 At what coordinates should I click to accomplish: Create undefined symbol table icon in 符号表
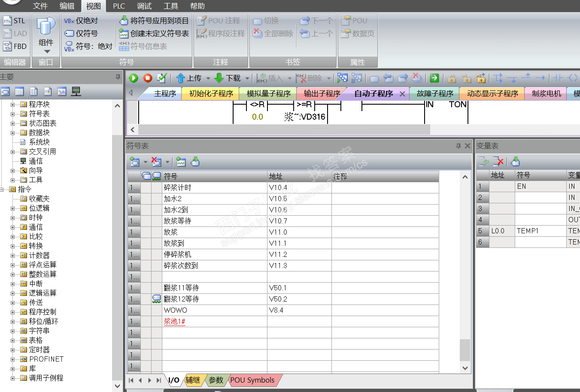click(181, 162)
